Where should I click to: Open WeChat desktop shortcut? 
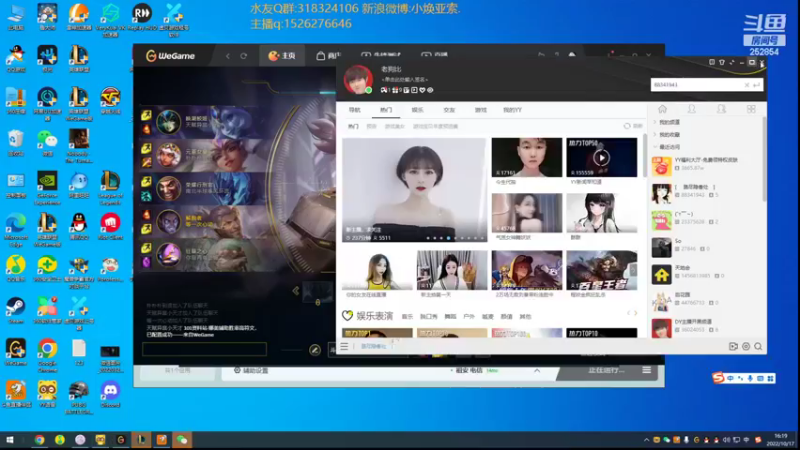coord(47,143)
